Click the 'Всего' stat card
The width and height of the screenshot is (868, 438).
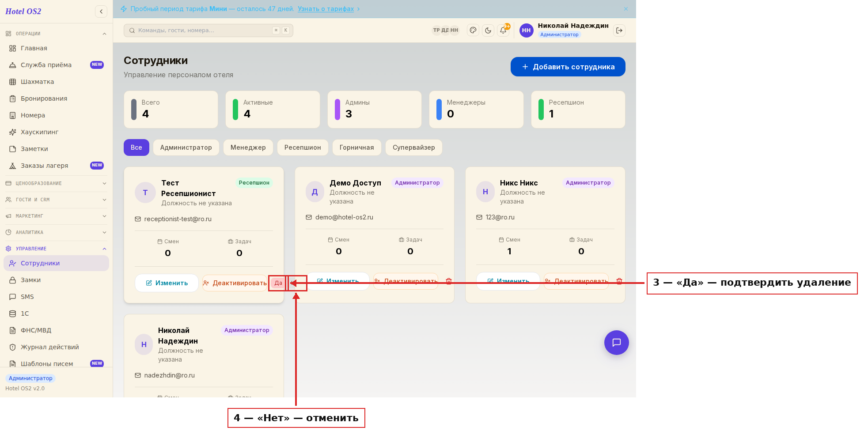(x=171, y=109)
